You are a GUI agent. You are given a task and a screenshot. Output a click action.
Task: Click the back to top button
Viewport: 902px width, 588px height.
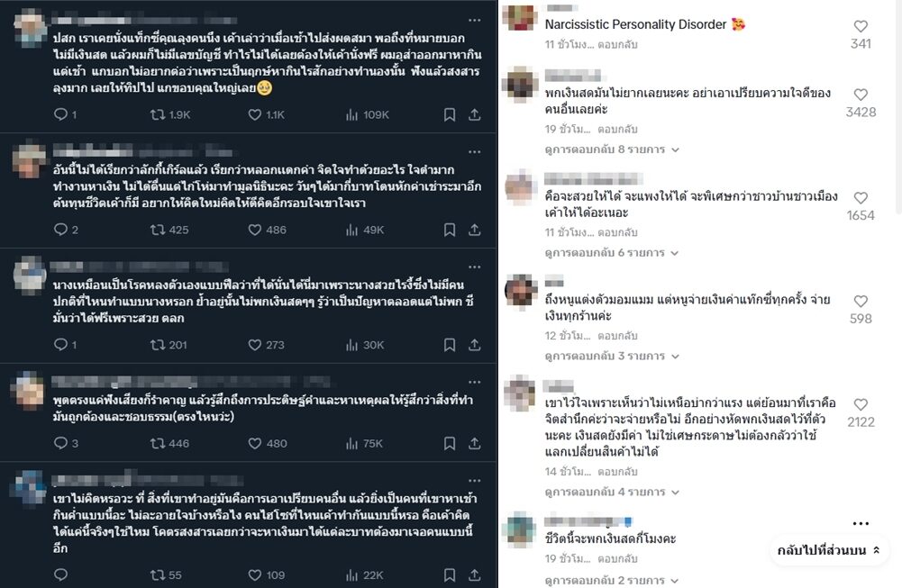pyautogui.click(x=830, y=550)
